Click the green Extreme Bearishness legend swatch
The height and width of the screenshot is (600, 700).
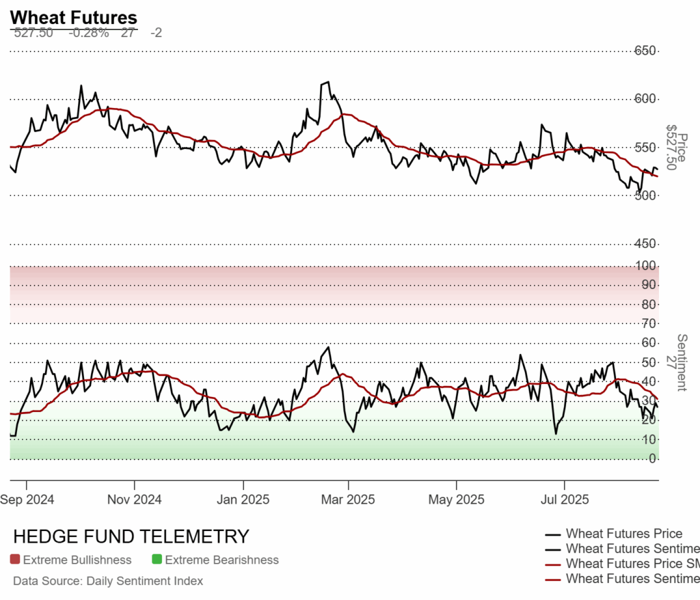tap(157, 560)
